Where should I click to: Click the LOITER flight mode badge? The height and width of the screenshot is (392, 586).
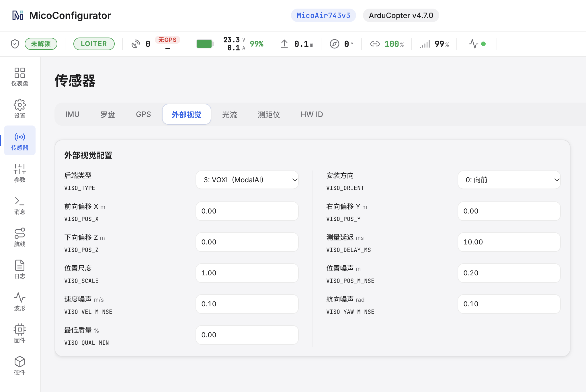tap(94, 44)
